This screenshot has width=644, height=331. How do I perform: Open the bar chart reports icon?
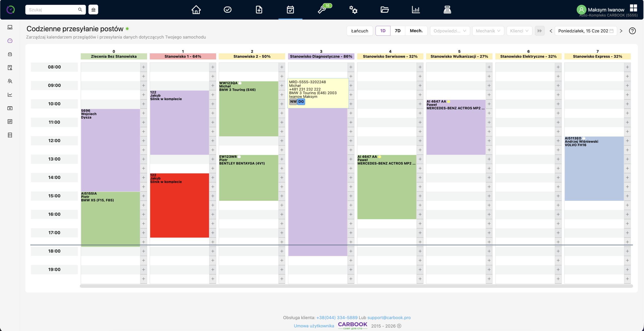[416, 10]
